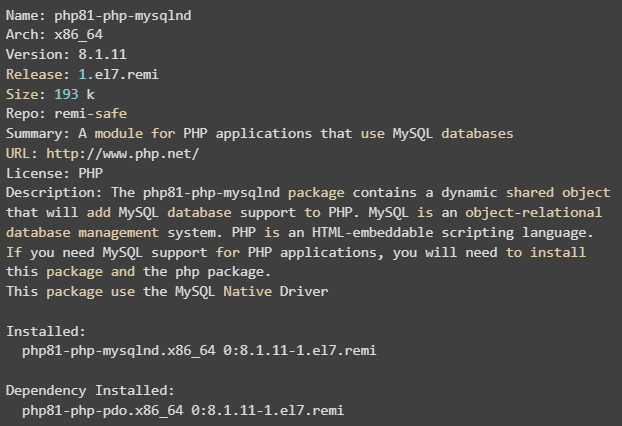Screen dimensions: 622x426
Task: Click the release value 1.el7.remi
Action: click(x=118, y=74)
